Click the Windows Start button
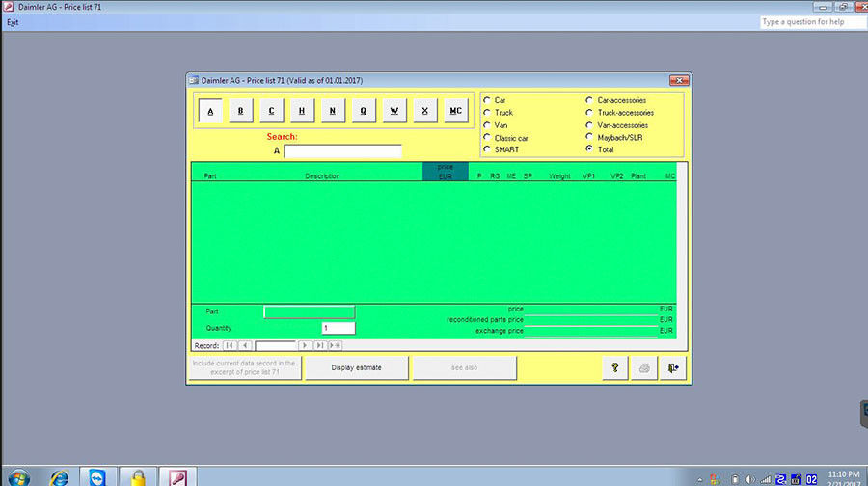Screen dimensions: 868x486 17,476
